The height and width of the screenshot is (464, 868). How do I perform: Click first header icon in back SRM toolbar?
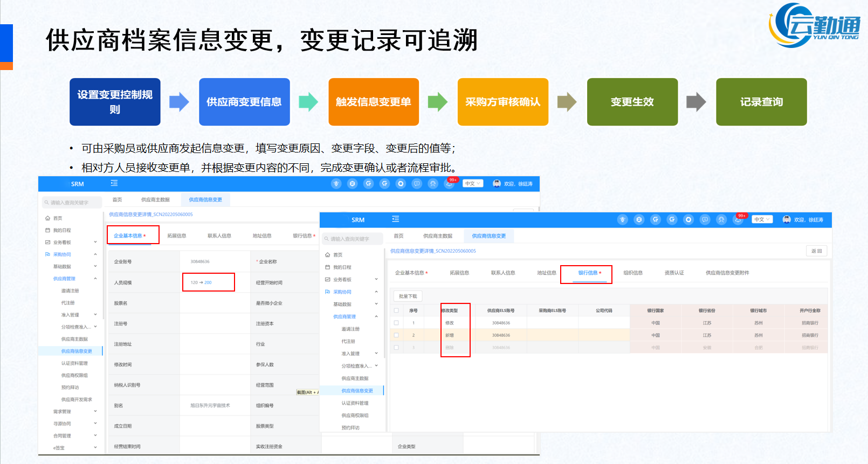point(336,184)
